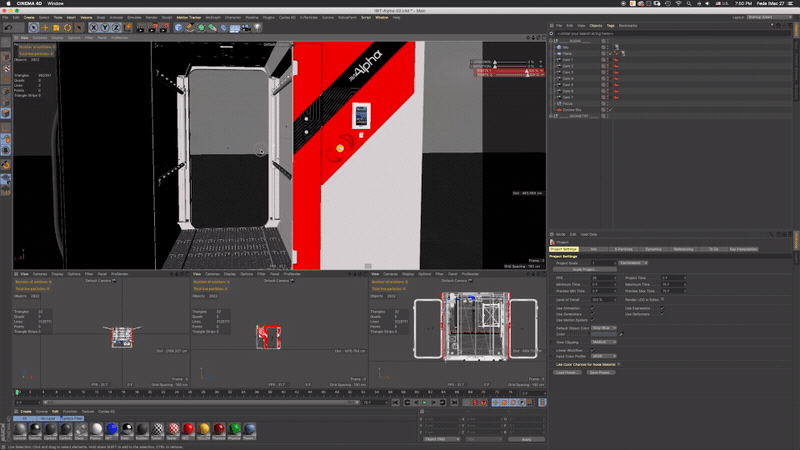Toggle Use Expression checkbox
Image resolution: width=800 pixels, height=450 pixels.
(662, 308)
